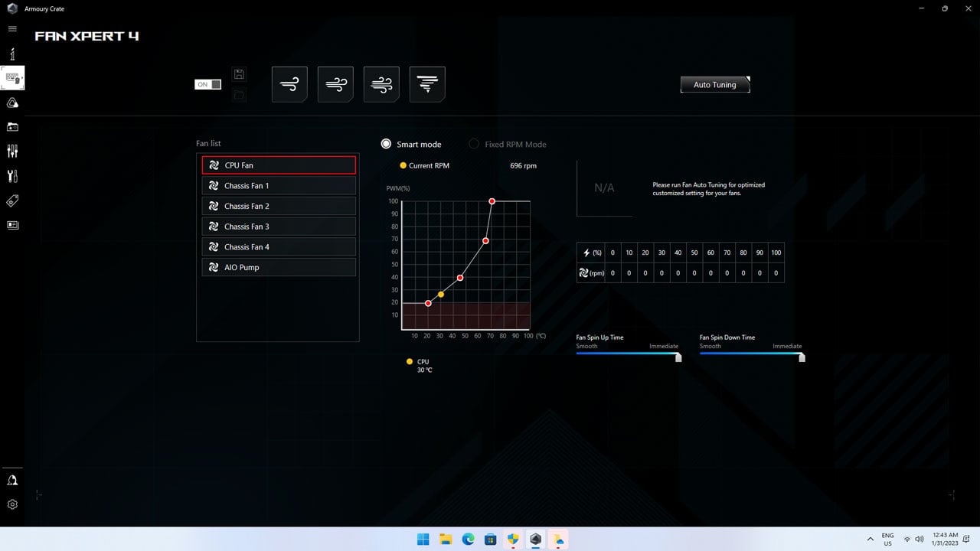Click the Fan Spin Down Time slider handle
Viewport: 980px width, 551px height.
coord(802,357)
